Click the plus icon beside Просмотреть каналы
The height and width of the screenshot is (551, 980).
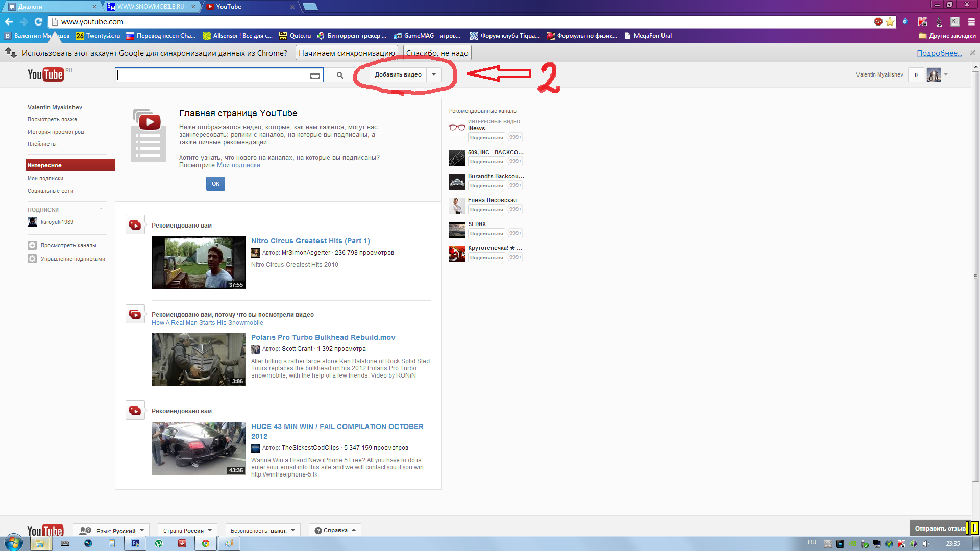(32, 245)
